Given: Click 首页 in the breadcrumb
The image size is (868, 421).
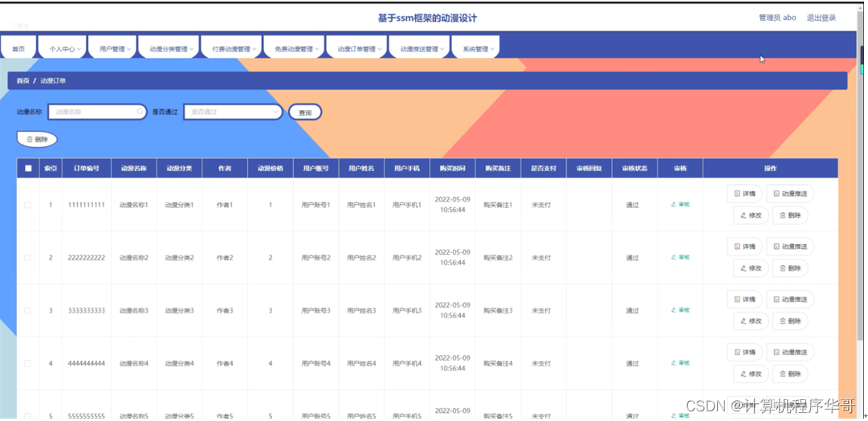Looking at the screenshot, I should point(22,81).
